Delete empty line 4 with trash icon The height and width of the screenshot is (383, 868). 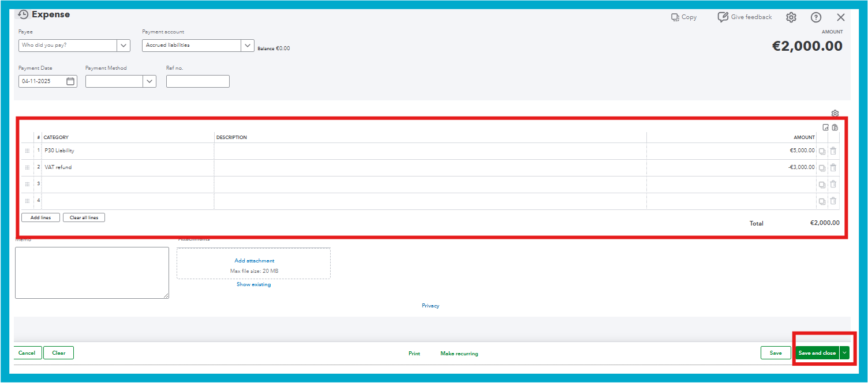click(833, 201)
